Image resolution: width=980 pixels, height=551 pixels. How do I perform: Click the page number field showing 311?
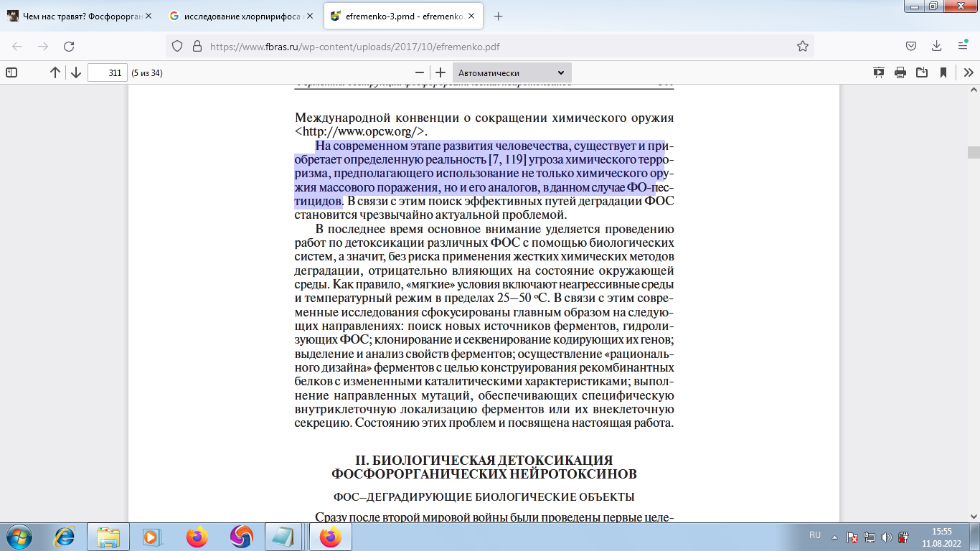[x=107, y=72]
